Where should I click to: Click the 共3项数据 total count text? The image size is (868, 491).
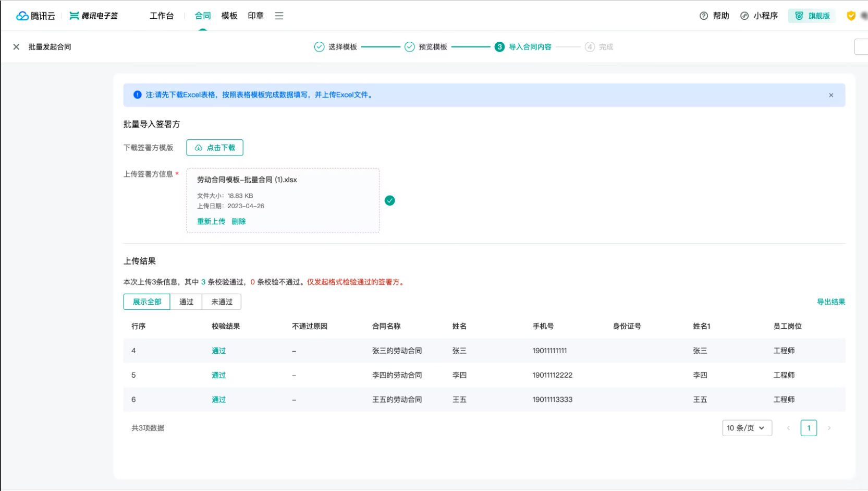pyautogui.click(x=148, y=428)
